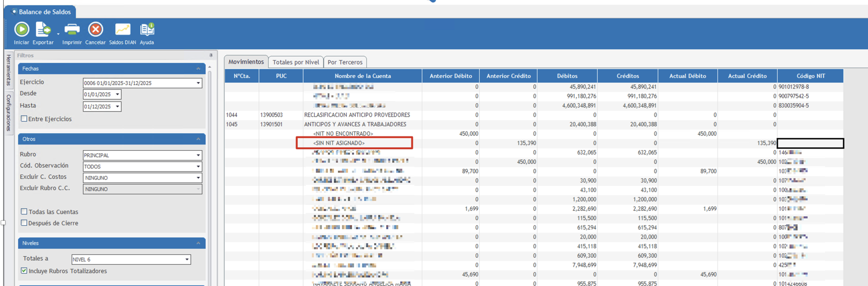Collapse the Fechas section
This screenshot has height=286, width=868.
(198, 69)
